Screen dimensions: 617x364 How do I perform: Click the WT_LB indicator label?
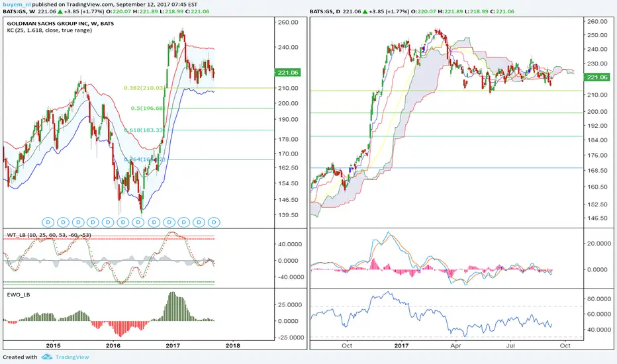[x=49, y=235]
